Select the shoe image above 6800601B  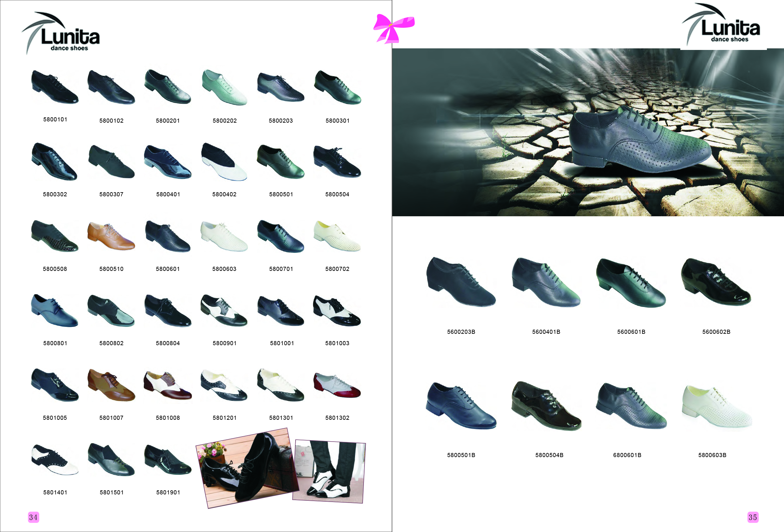click(x=631, y=406)
